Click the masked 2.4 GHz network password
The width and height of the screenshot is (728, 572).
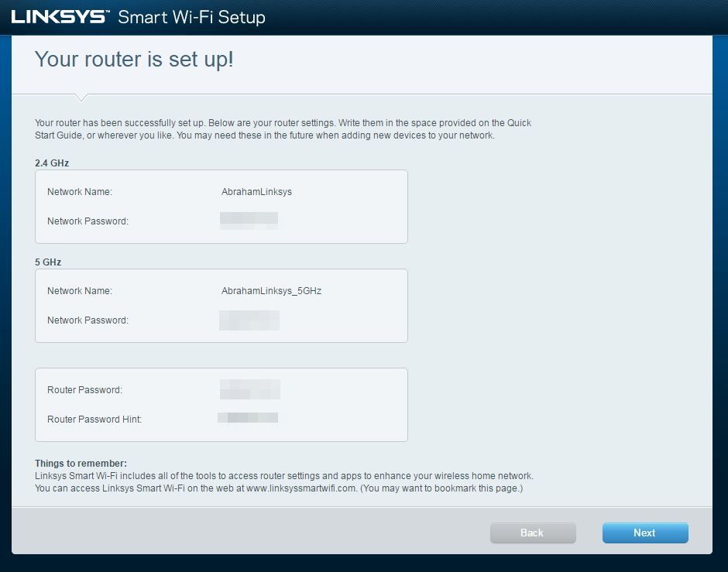click(249, 221)
